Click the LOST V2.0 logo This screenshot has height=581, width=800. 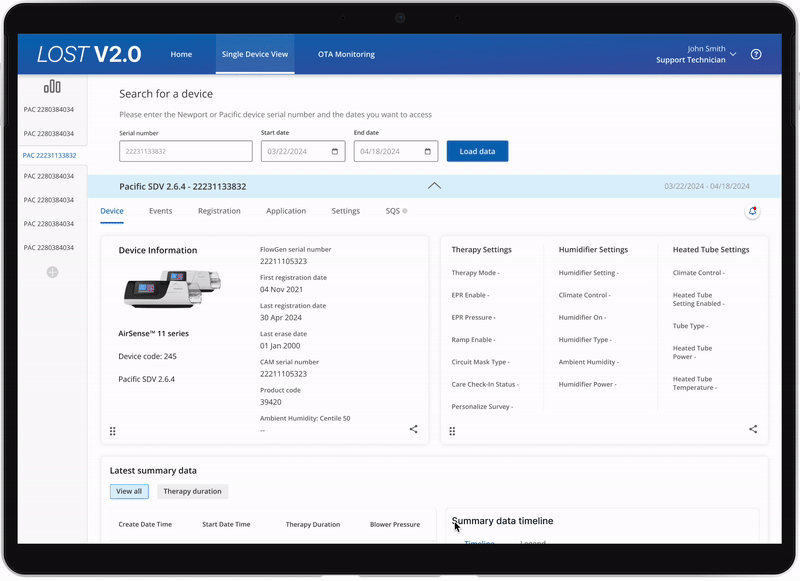[x=89, y=54]
